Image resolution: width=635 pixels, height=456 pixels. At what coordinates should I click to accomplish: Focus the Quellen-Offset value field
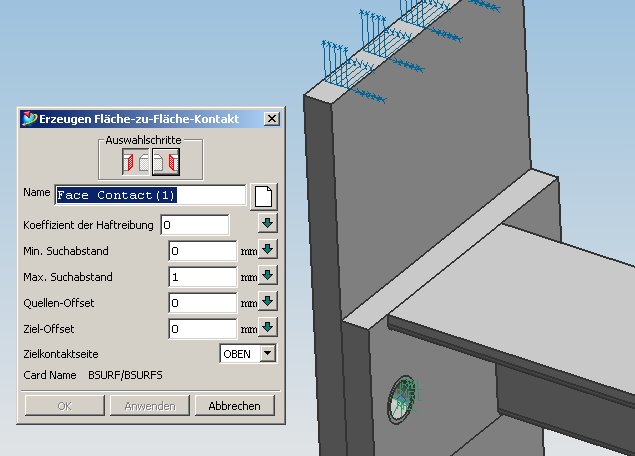click(x=202, y=303)
